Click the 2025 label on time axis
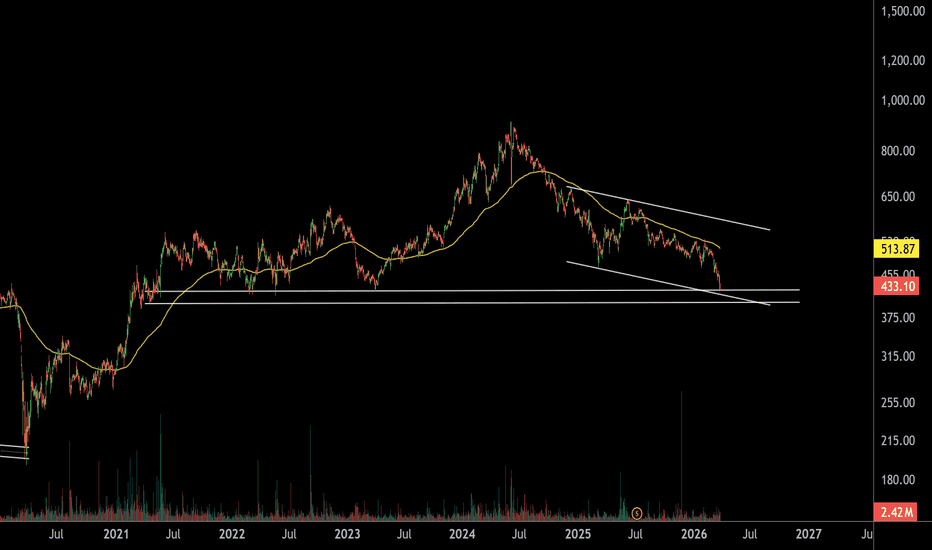Image resolution: width=932 pixels, height=550 pixels. (x=578, y=534)
